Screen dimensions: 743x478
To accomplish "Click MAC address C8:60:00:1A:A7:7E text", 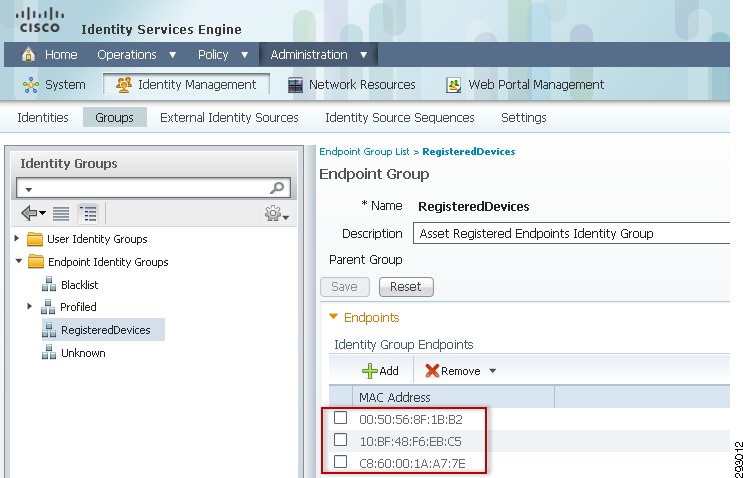I will tap(412, 463).
